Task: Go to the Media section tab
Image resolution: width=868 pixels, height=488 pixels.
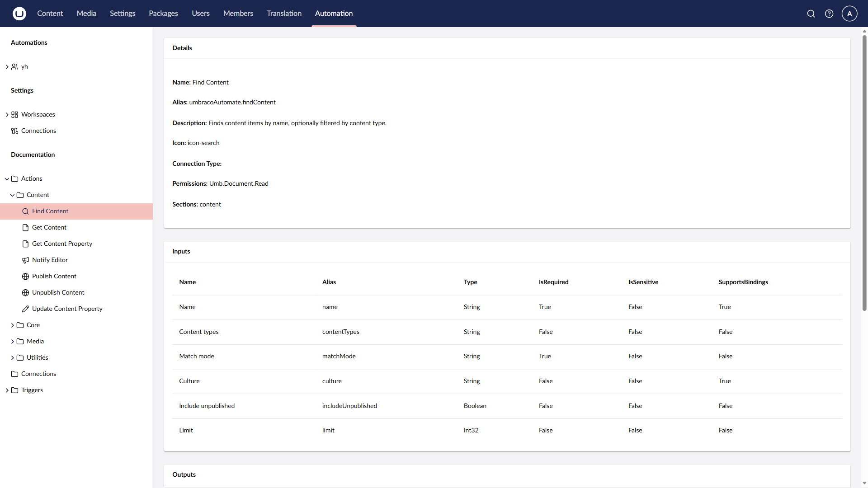Action: [x=86, y=14]
